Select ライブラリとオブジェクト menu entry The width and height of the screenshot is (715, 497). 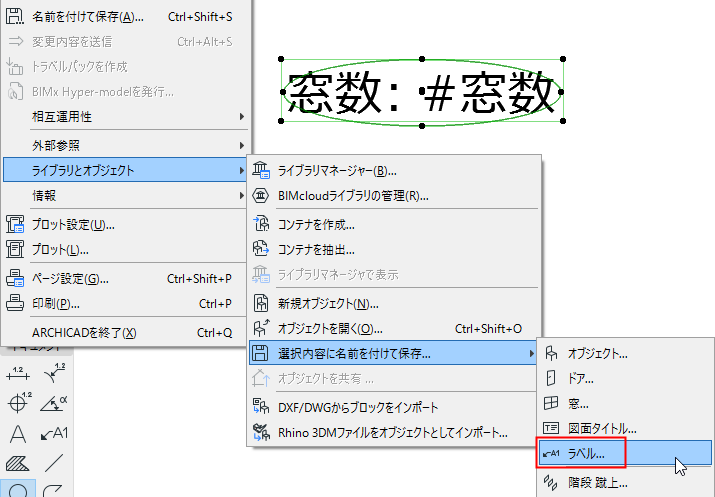click(124, 170)
